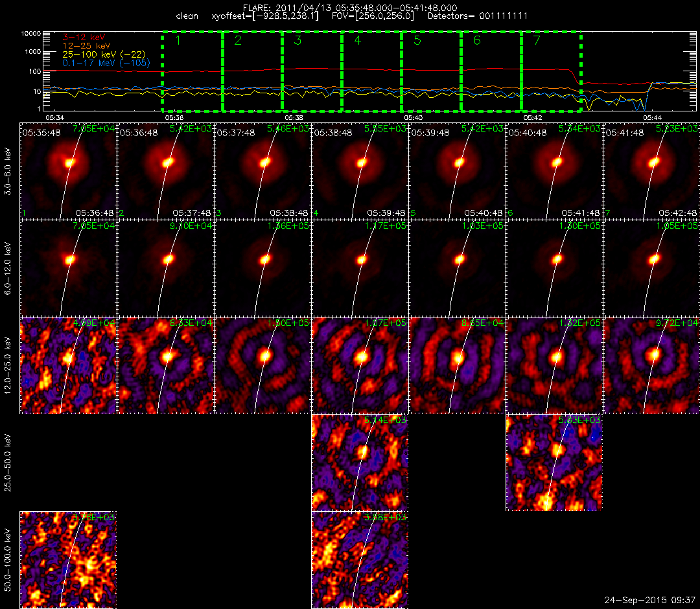Image resolution: width=700 pixels, height=609 pixels.
Task: Click the 'Detectors= 001111111' header text
Action: [478, 16]
